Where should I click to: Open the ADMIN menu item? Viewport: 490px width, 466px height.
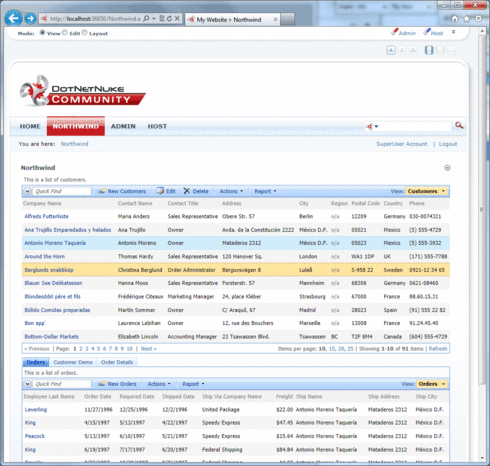coord(123,126)
